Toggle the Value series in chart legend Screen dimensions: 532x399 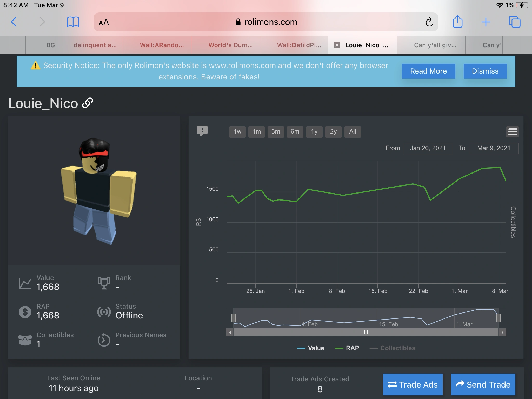click(311, 348)
